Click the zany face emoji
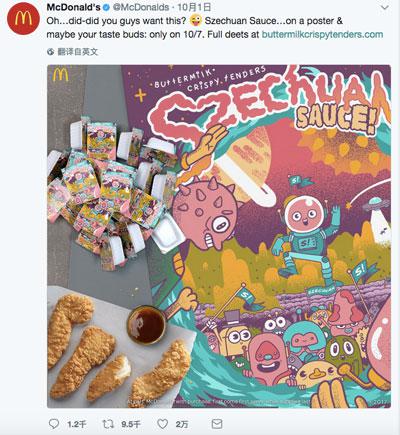Screen dimensions: 400x435 (x=196, y=21)
